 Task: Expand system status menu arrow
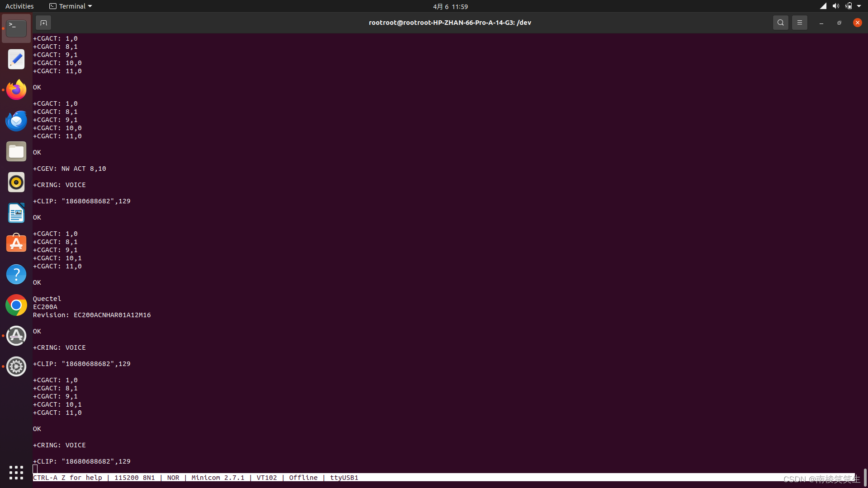859,6
